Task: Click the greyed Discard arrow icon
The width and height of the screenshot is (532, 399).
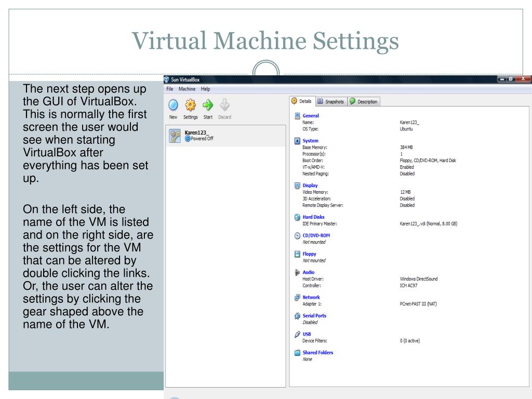Action: click(224, 104)
